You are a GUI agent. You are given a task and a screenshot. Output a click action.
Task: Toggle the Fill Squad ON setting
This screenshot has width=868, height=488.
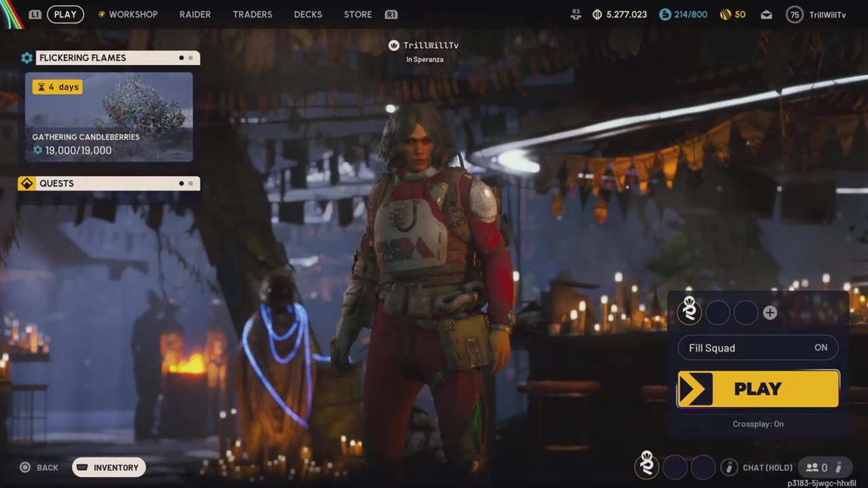[x=758, y=348]
